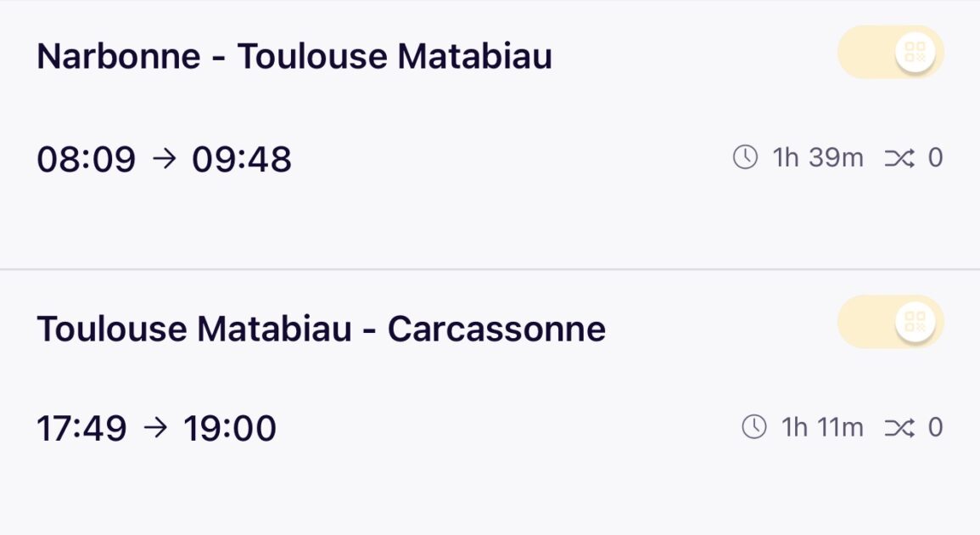The image size is (980, 535).
Task: Click the divider line between the two trips
Action: click(490, 270)
